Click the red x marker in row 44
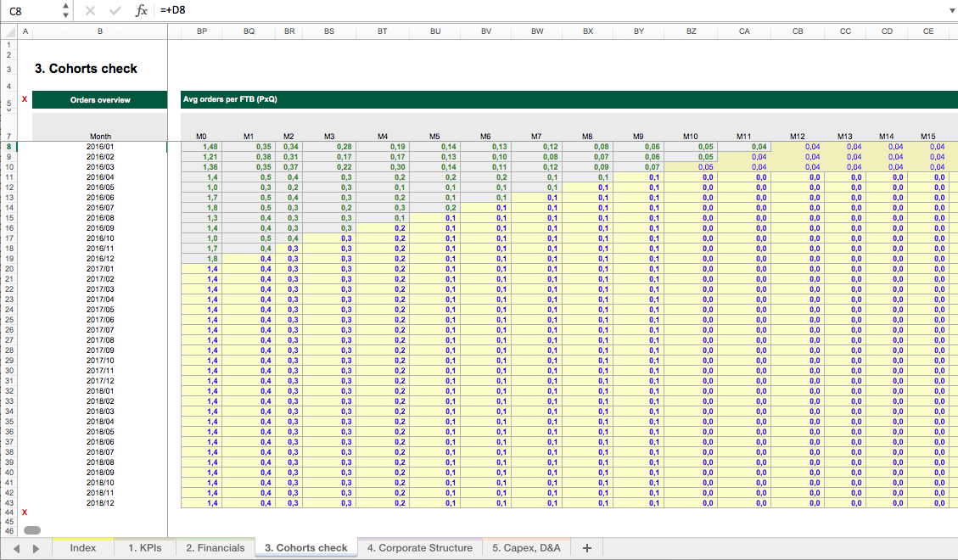 (x=25, y=512)
